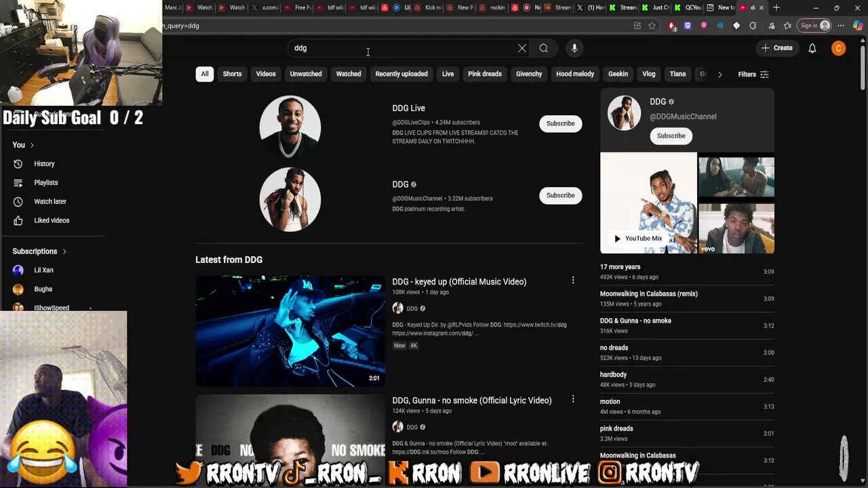
Task: Select the Shorts filter chip
Action: 232,74
